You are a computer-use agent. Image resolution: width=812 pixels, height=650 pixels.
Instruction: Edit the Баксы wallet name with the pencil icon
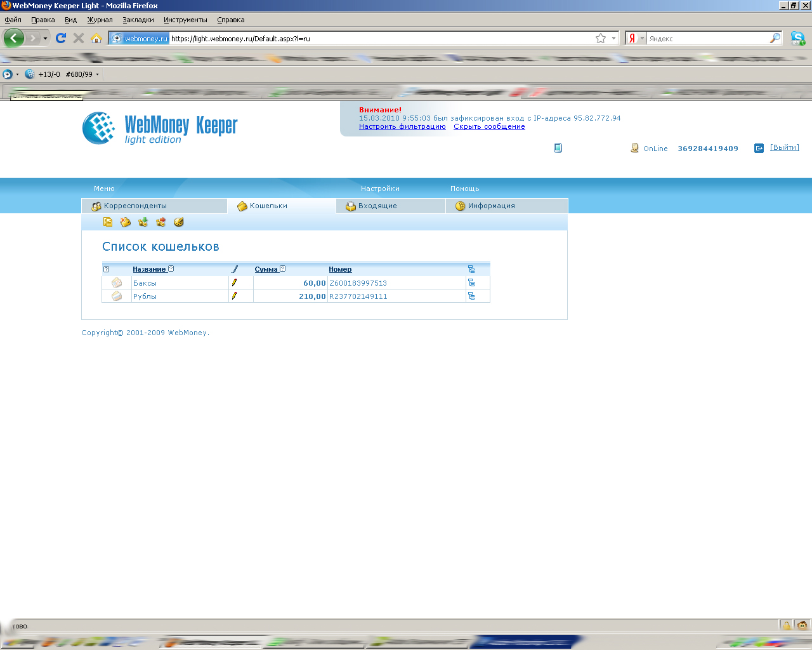(x=234, y=282)
